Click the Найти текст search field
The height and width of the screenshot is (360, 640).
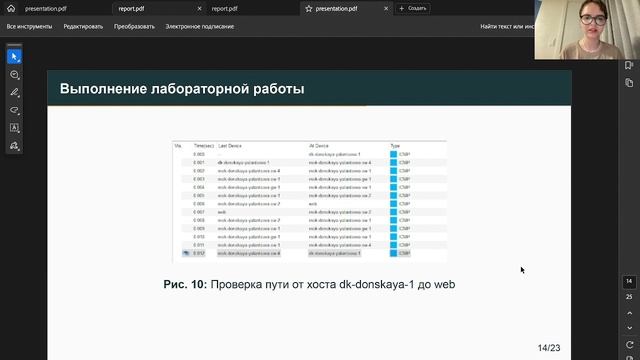pyautogui.click(x=506, y=27)
